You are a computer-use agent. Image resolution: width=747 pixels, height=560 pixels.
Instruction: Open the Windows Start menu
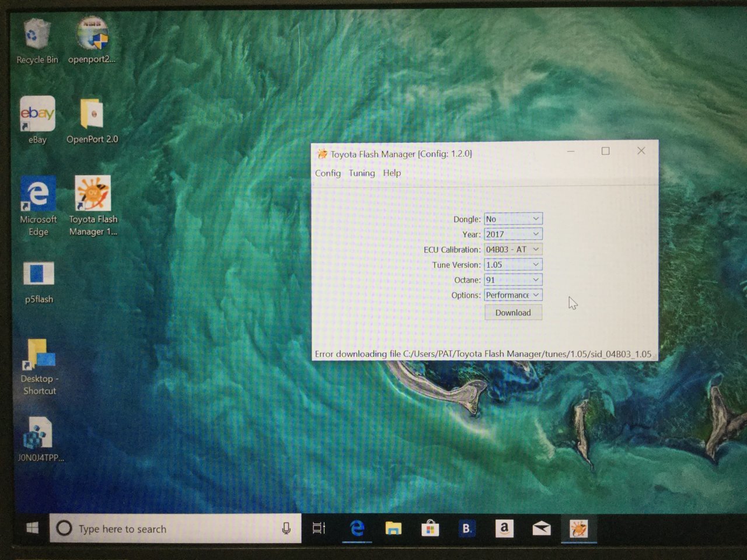[x=33, y=528]
